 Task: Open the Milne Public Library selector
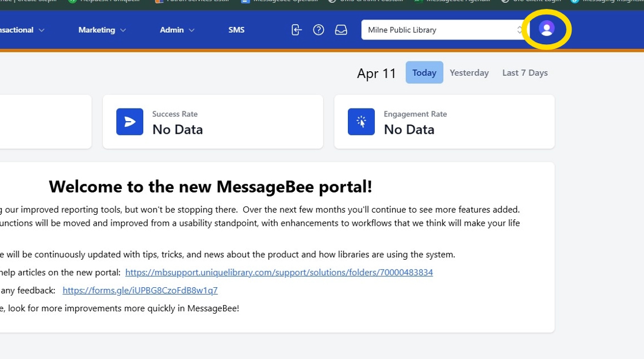point(444,30)
